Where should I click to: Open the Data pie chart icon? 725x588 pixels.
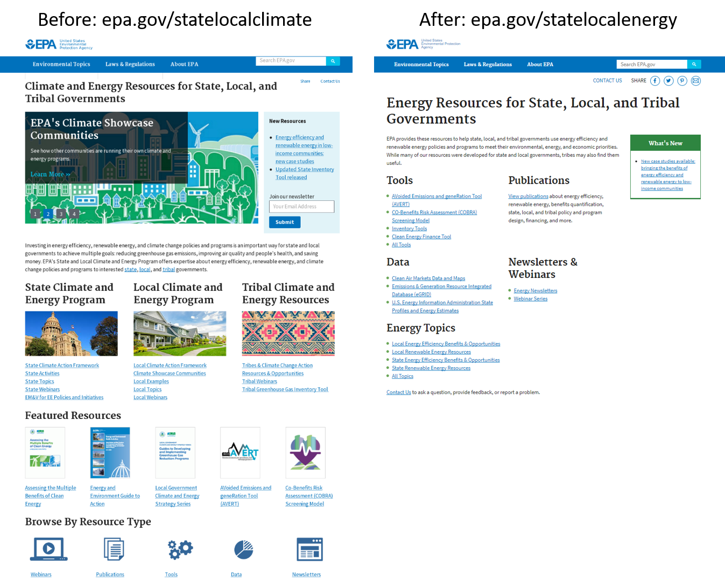(244, 549)
